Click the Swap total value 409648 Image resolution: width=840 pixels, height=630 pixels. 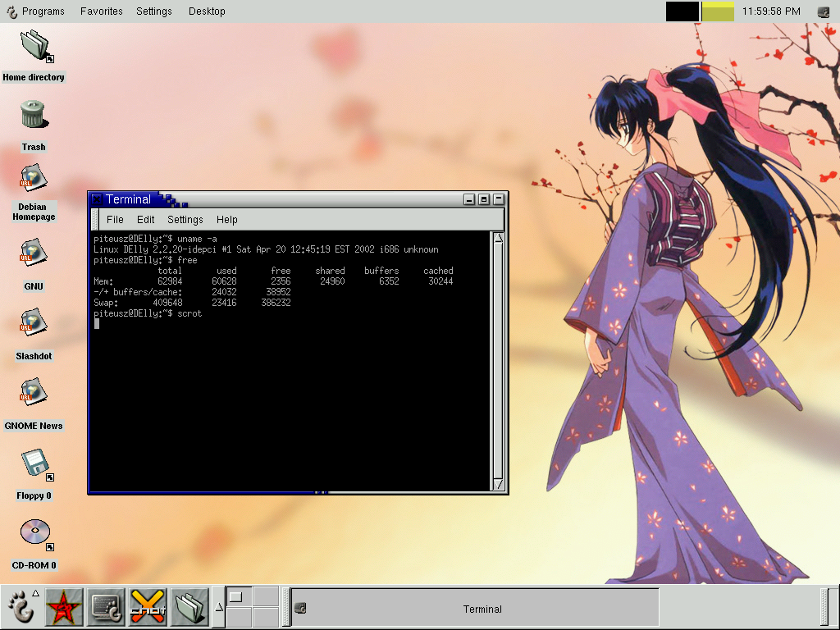[x=167, y=303]
